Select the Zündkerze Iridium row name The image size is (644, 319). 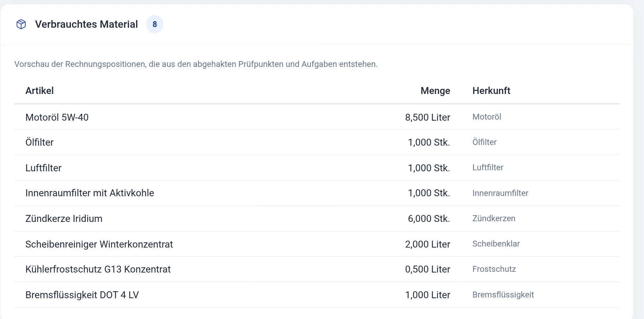pyautogui.click(x=64, y=218)
